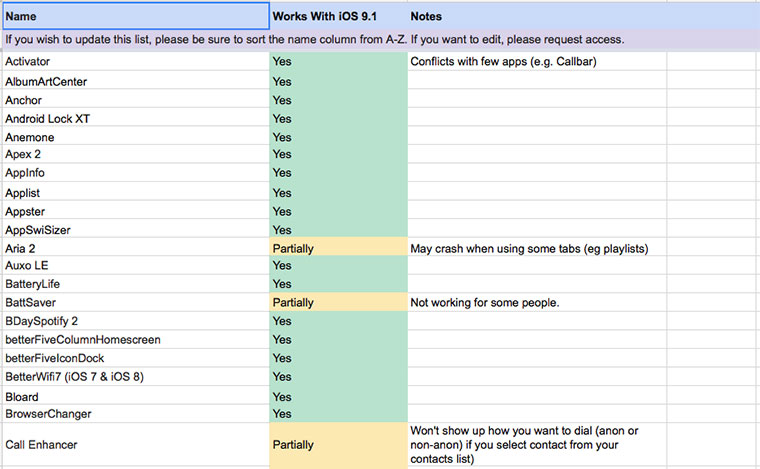Select the Yes cell in Auxo LE row
The width and height of the screenshot is (760, 469).
click(x=338, y=266)
